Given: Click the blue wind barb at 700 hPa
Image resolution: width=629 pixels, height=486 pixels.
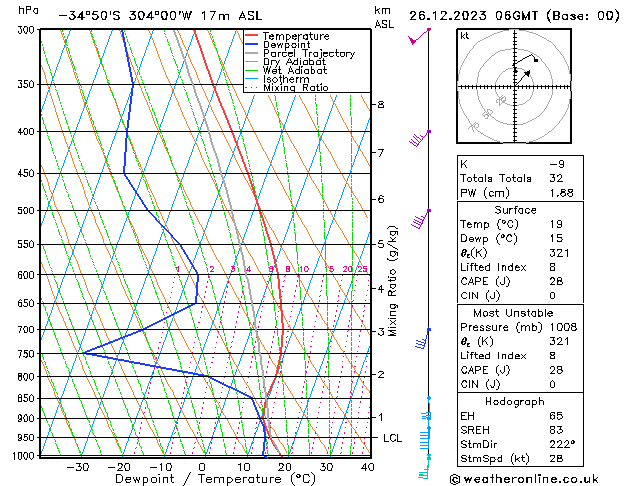Looking at the screenshot, I should click(x=422, y=339).
